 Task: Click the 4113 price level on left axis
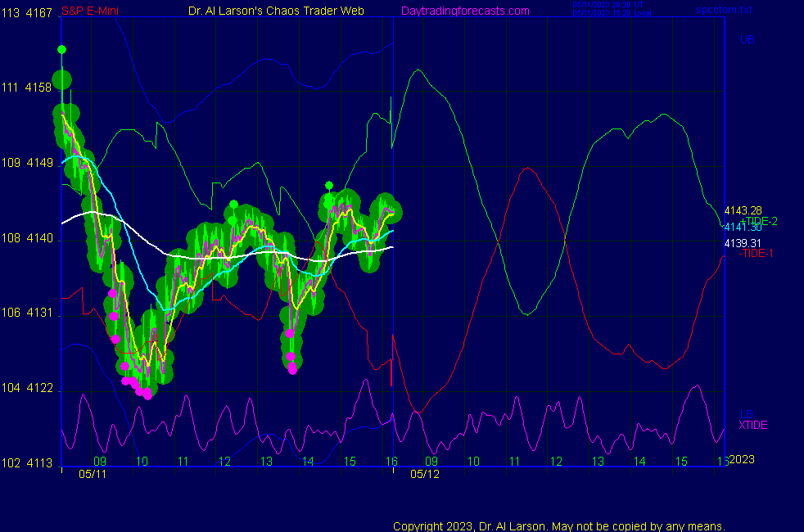pyautogui.click(x=40, y=462)
